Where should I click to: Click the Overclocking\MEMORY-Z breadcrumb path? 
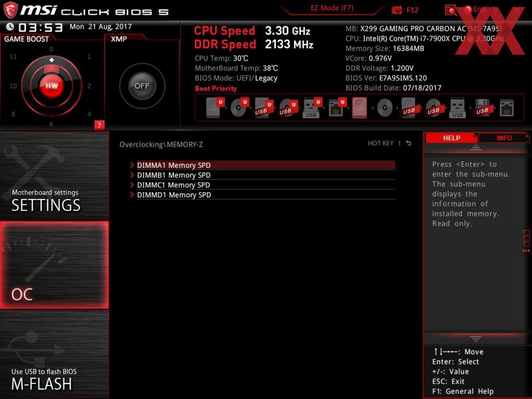(161, 144)
